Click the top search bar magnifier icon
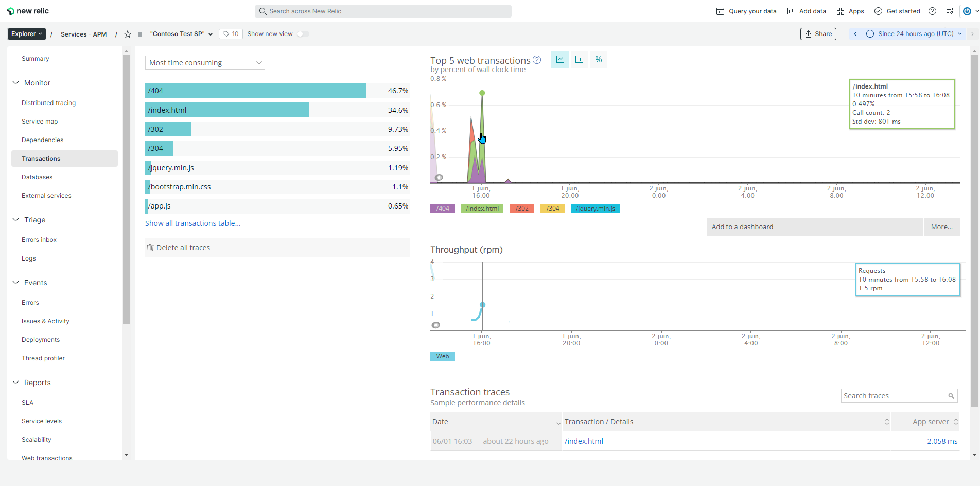The image size is (980, 486). click(x=263, y=11)
